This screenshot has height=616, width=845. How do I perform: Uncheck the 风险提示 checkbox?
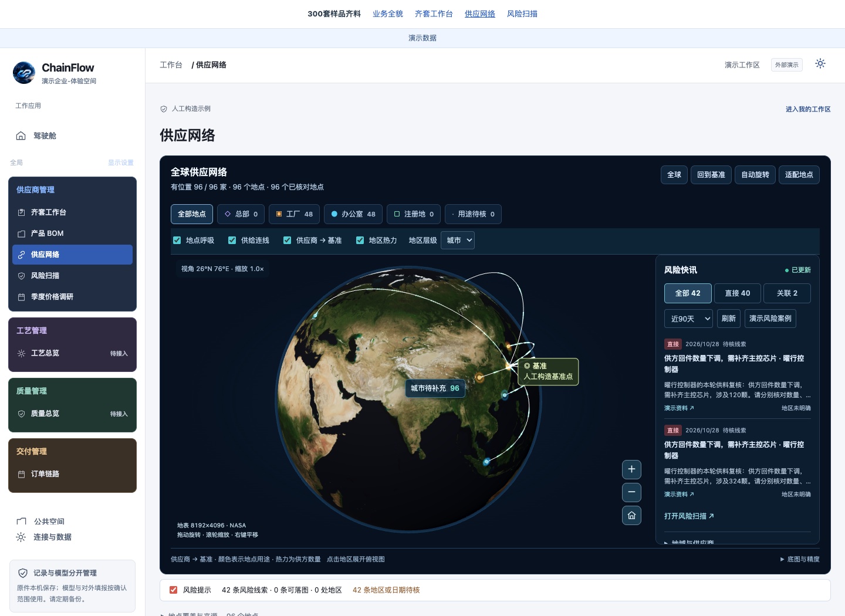(173, 590)
